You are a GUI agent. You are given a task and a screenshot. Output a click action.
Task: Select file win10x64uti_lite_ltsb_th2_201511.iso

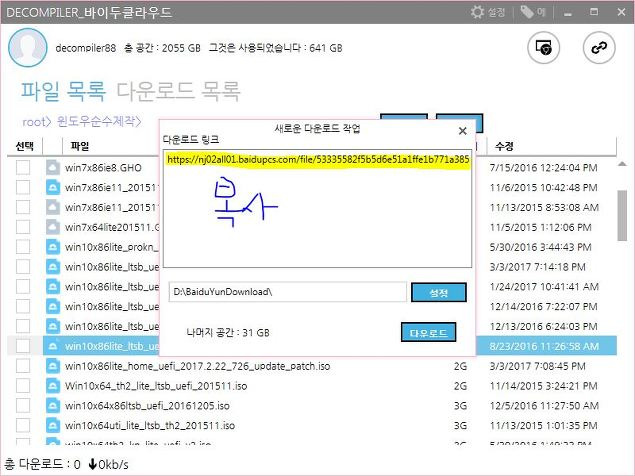(150, 425)
